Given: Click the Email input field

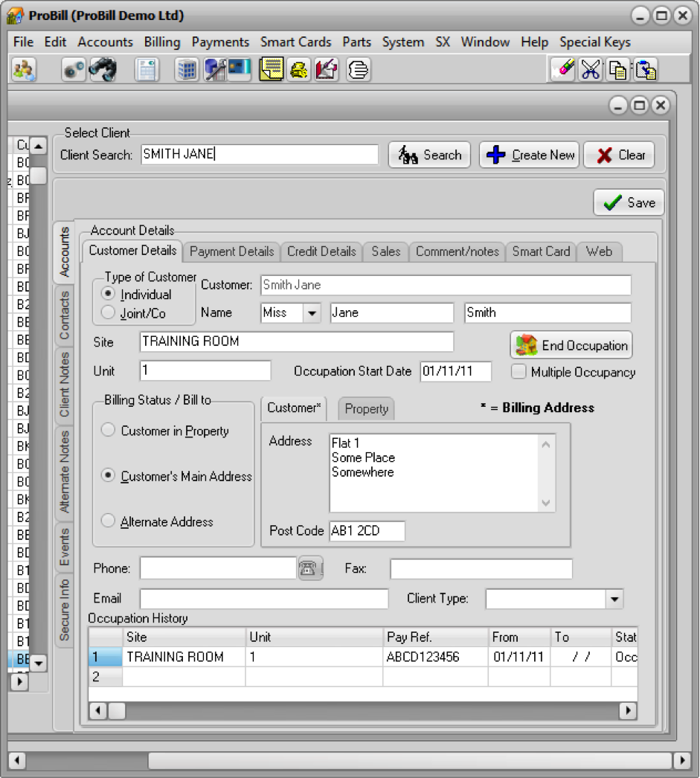Looking at the screenshot, I should point(264,599).
